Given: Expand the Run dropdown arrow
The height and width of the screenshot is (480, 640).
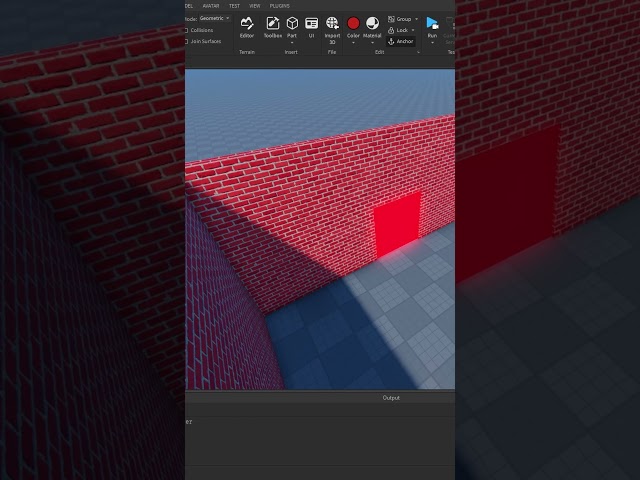Looking at the screenshot, I should point(432,42).
